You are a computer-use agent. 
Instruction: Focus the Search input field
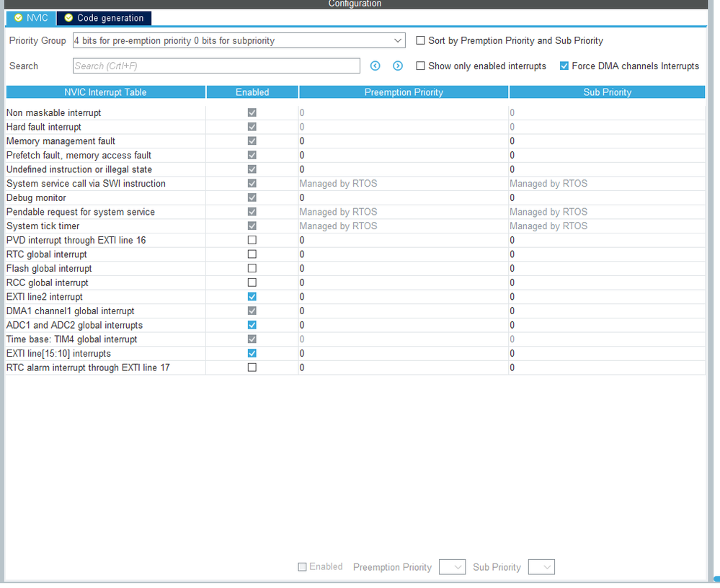pyautogui.click(x=216, y=66)
